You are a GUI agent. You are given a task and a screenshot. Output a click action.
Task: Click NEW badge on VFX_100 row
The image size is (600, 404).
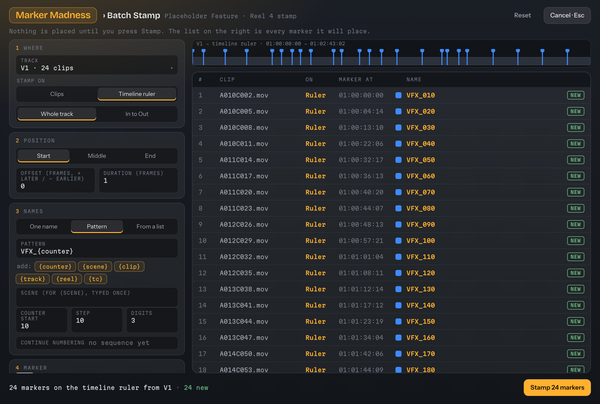click(x=576, y=241)
